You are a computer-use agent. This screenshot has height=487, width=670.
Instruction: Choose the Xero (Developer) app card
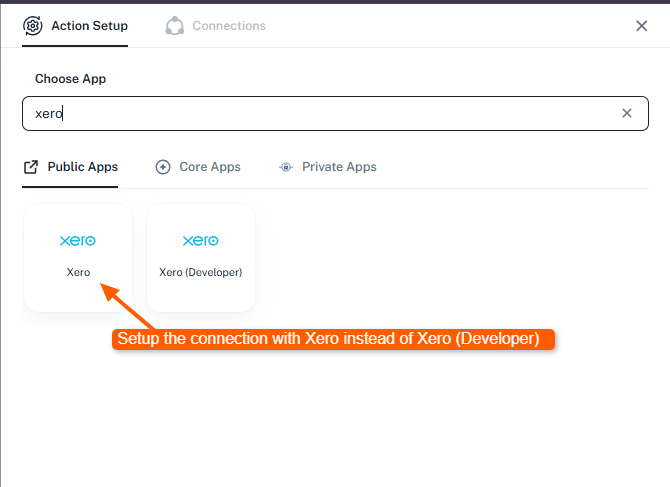pos(201,258)
